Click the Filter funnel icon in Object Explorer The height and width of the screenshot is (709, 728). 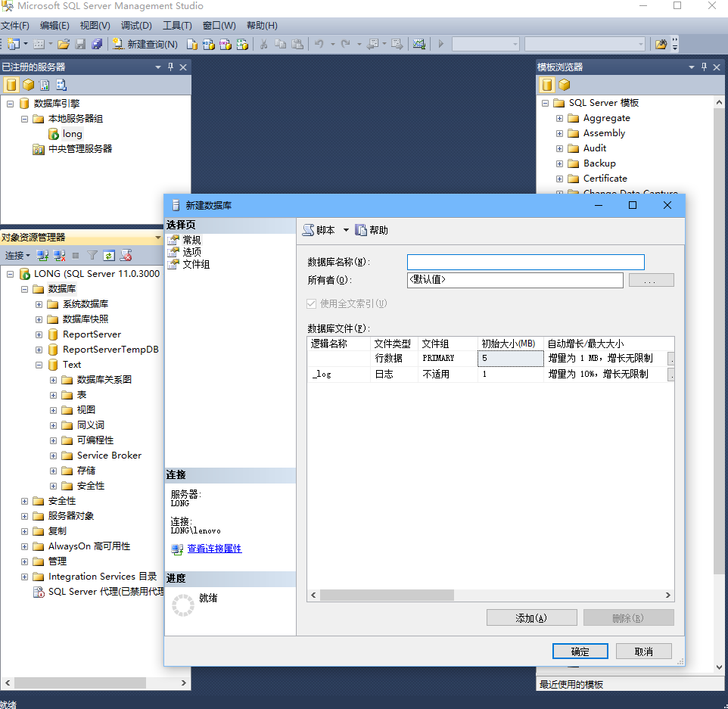[92, 255]
